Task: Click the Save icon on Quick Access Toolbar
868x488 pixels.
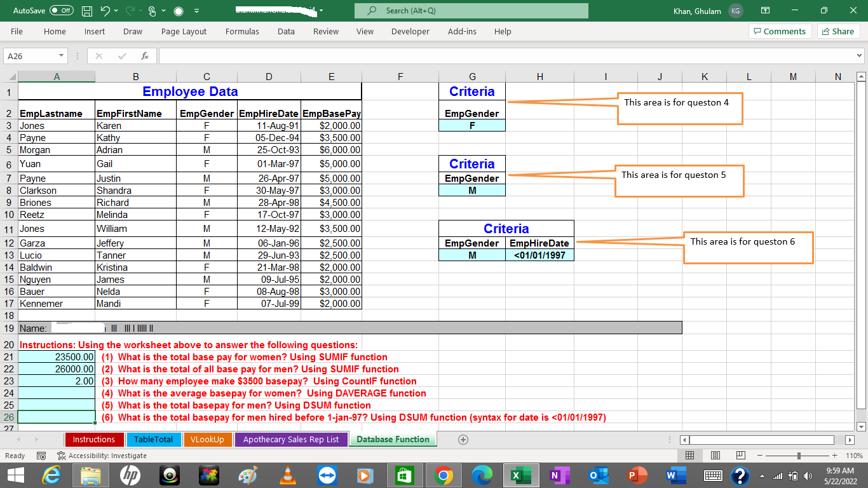Action: tap(88, 11)
